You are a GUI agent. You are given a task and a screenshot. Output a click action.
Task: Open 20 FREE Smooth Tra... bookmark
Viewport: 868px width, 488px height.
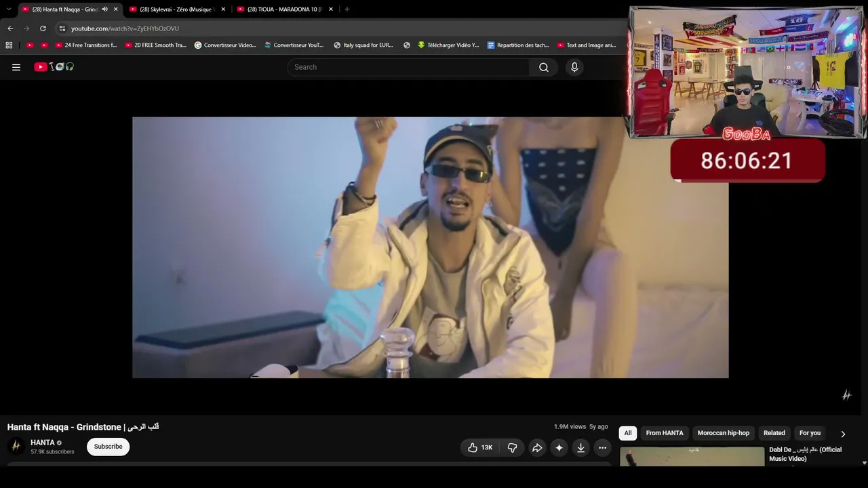pyautogui.click(x=155, y=45)
